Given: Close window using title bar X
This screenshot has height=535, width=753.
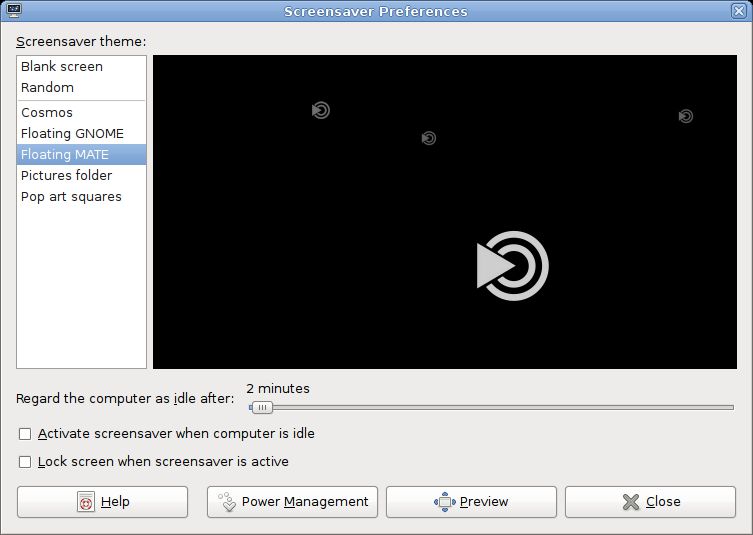Looking at the screenshot, I should point(739,11).
